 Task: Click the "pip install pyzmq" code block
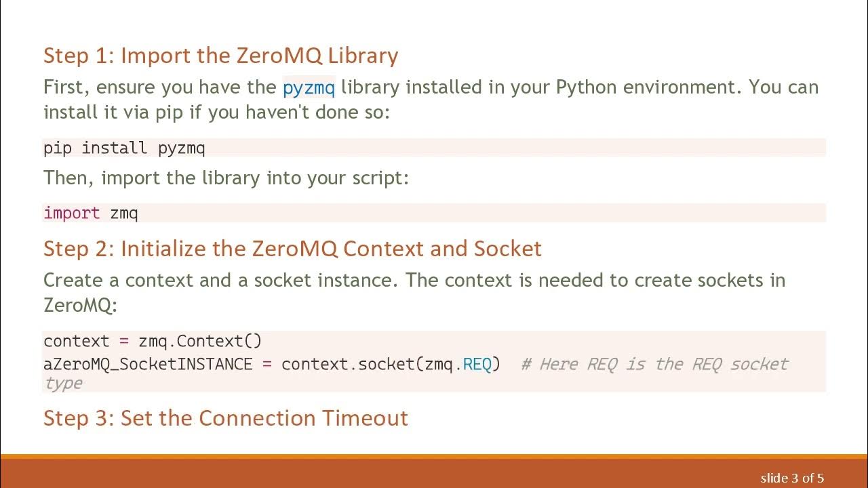[x=124, y=148]
